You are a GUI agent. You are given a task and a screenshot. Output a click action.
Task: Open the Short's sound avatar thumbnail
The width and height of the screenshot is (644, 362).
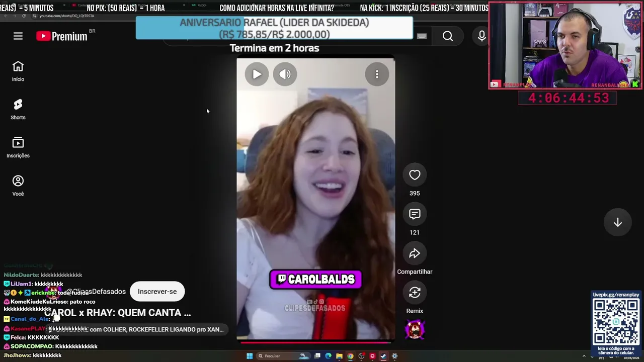(415, 330)
